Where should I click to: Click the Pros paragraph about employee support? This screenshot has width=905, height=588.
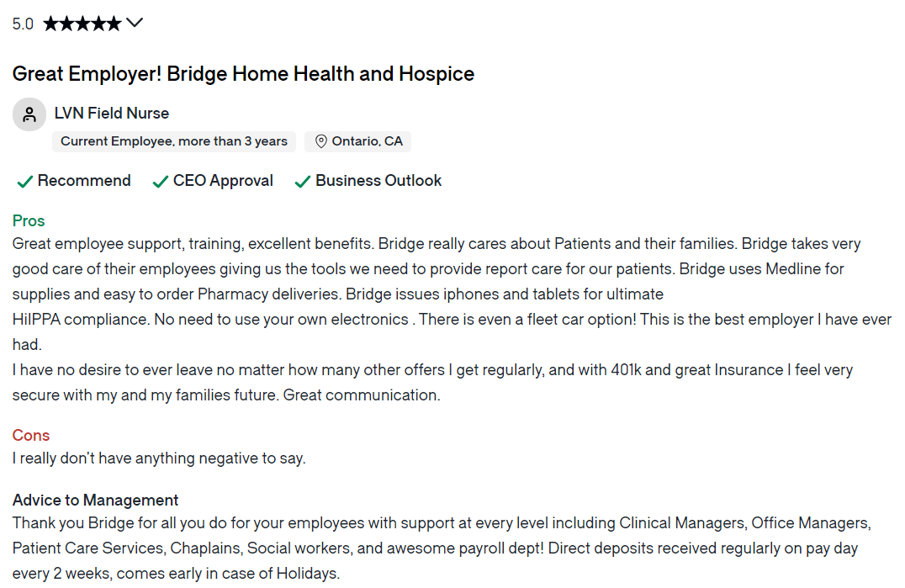[452, 319]
